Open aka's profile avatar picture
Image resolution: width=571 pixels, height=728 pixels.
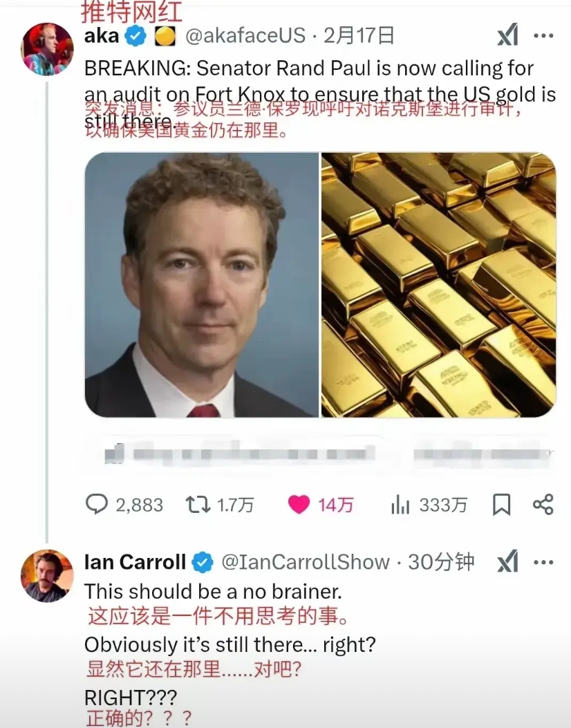point(47,49)
